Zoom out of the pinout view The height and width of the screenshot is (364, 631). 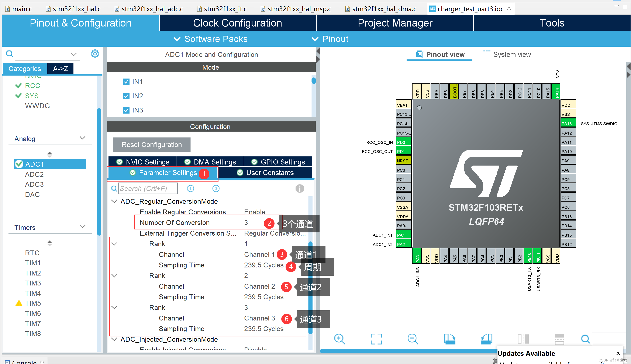(413, 339)
